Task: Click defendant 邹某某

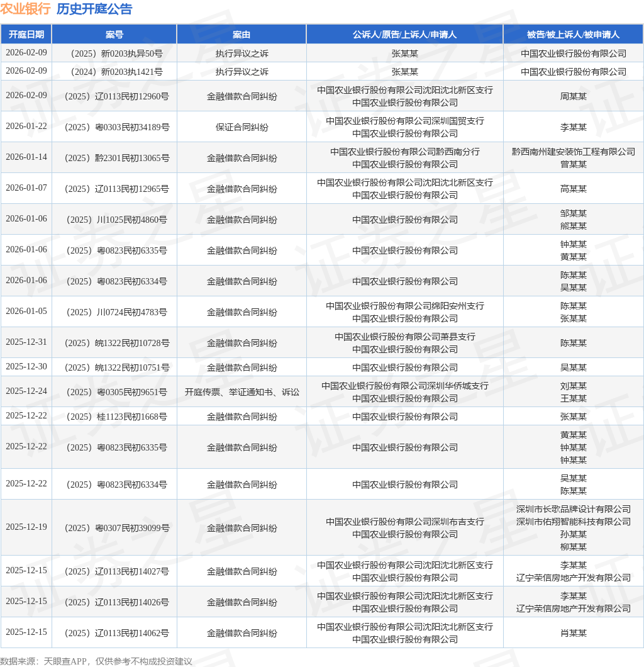Action: [573, 213]
